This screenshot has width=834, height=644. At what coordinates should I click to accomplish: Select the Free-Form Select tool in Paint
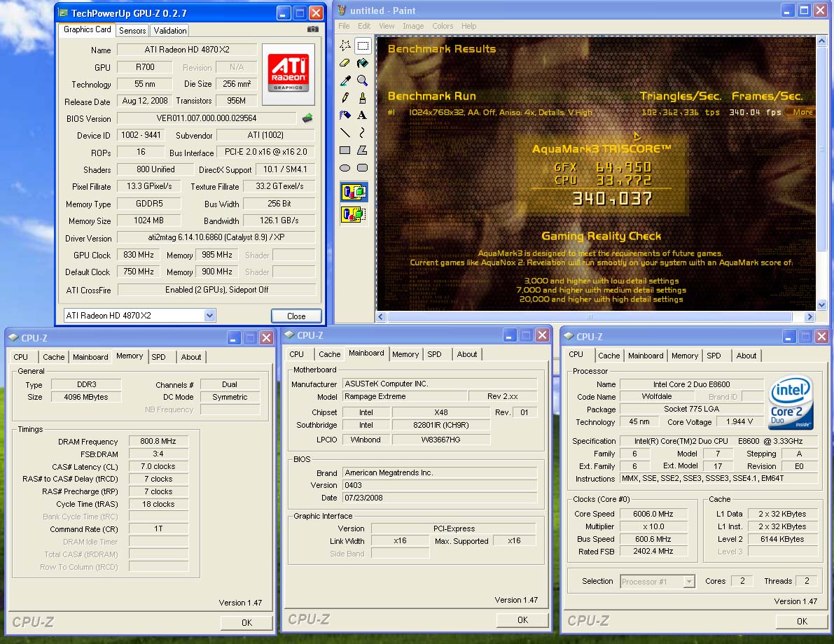tap(345, 45)
